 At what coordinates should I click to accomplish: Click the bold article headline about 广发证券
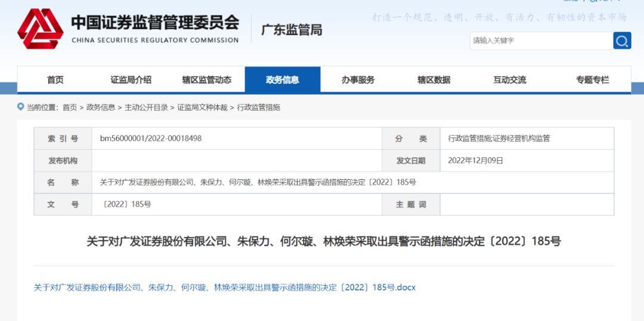point(324,241)
